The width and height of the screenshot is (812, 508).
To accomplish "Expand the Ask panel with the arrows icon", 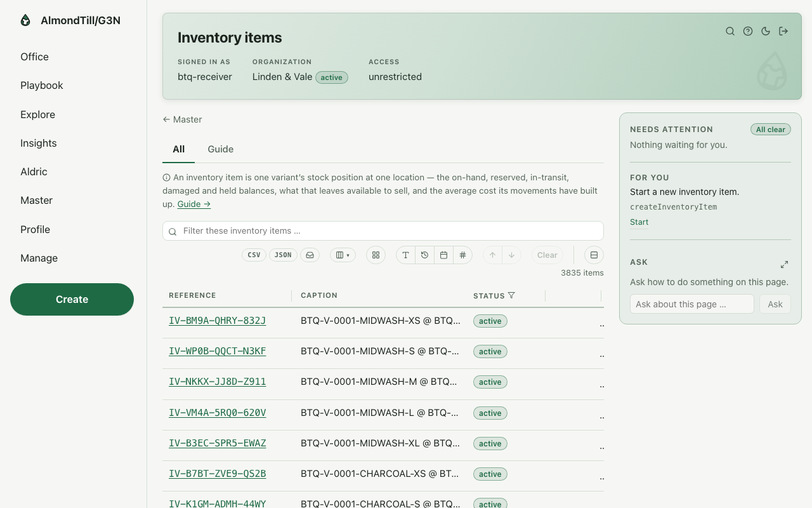I will point(785,264).
